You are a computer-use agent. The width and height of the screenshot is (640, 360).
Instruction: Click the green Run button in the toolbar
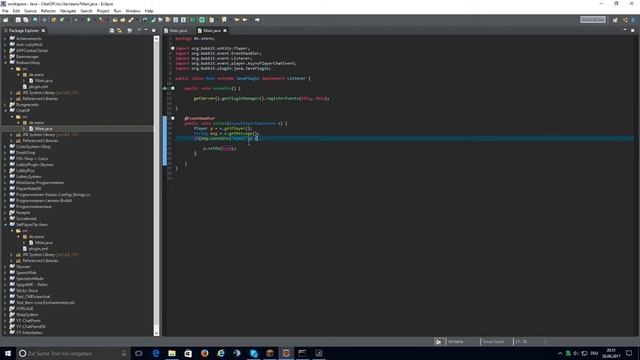coord(89,20)
